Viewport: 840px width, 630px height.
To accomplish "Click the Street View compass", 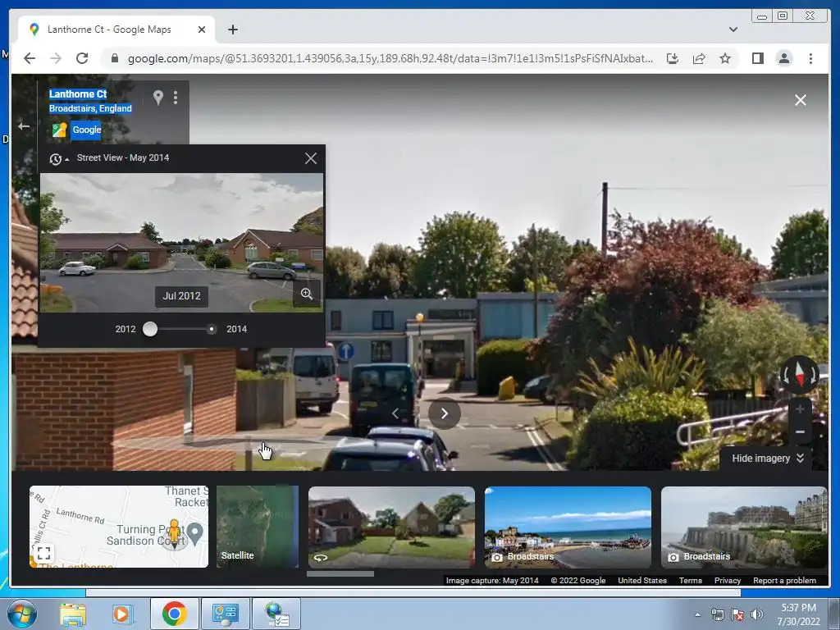I will [x=799, y=374].
